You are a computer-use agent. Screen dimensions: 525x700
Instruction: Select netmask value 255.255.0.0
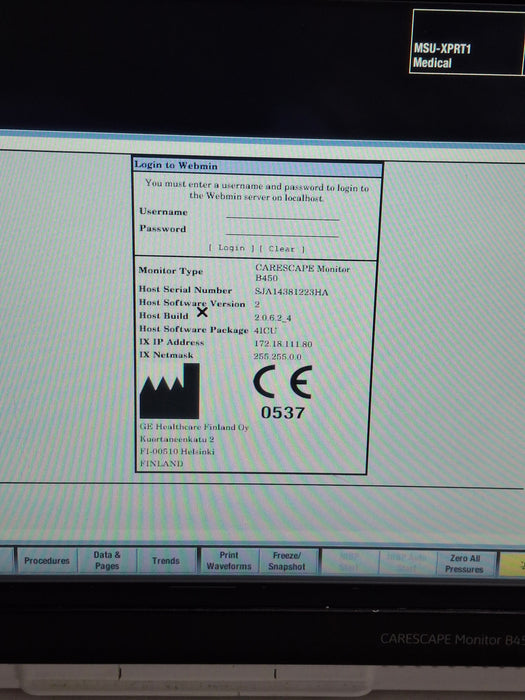(x=277, y=356)
